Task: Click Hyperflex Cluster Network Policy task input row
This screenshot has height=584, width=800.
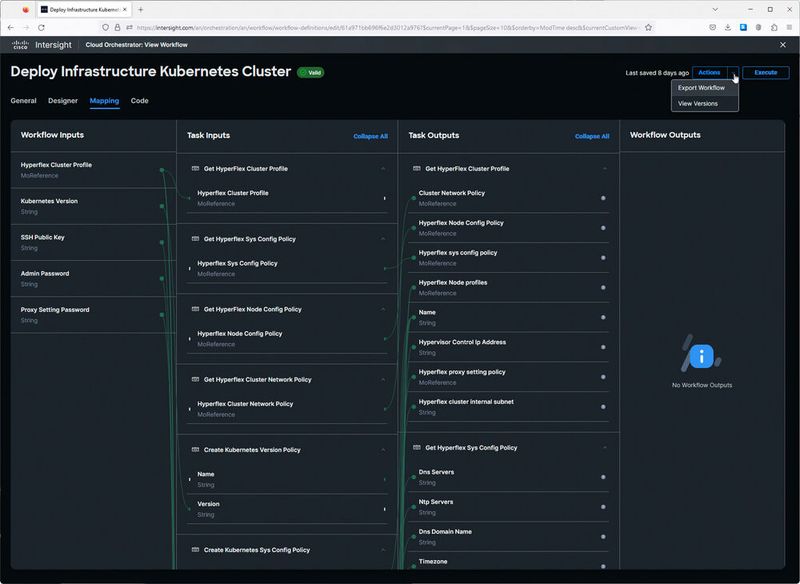Action: click(x=287, y=409)
